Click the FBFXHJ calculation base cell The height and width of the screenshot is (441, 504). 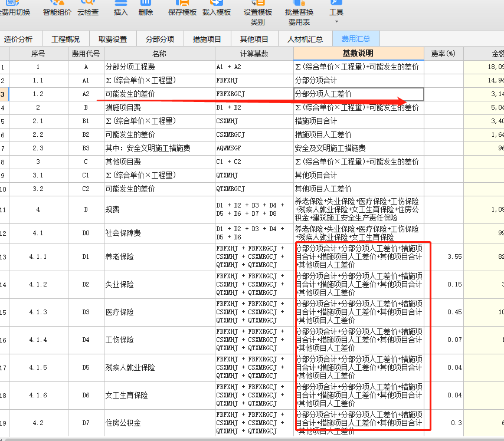pyautogui.click(x=254, y=80)
